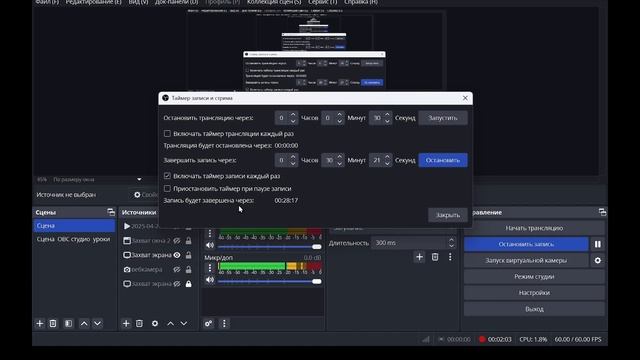
Task: Open the Вид menu
Action: coord(138,2)
